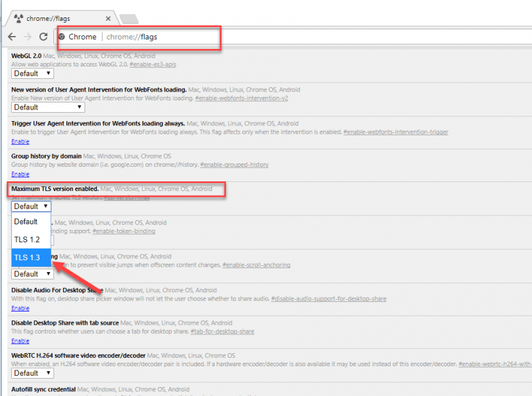Viewport: 532px width, 396px height.
Task: Enable Trigger User Agent Intervention for WebFonts
Action: 20,141
